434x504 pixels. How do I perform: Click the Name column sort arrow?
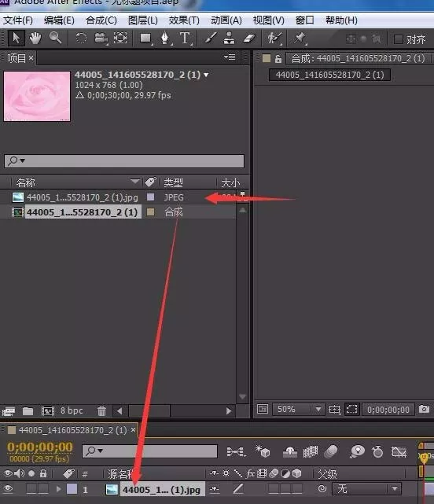135,182
